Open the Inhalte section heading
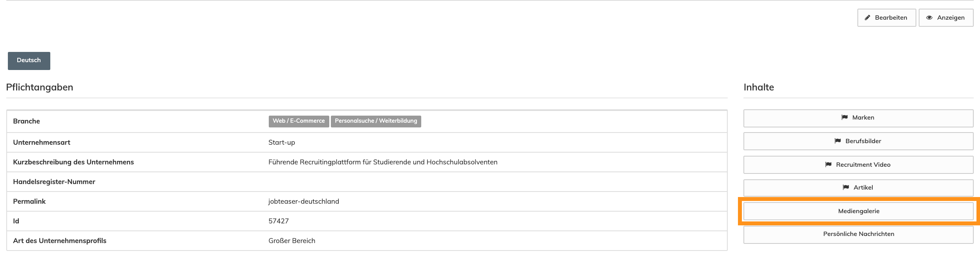 point(759,87)
